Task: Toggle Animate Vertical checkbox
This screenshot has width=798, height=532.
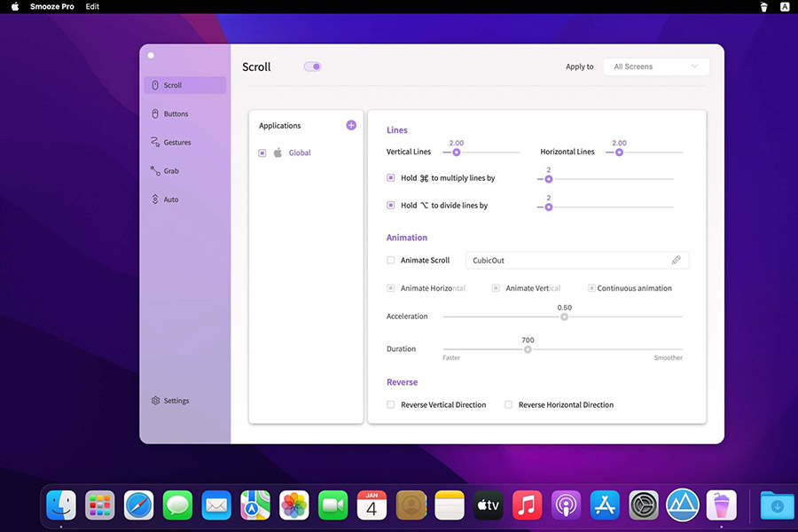Action: point(496,288)
